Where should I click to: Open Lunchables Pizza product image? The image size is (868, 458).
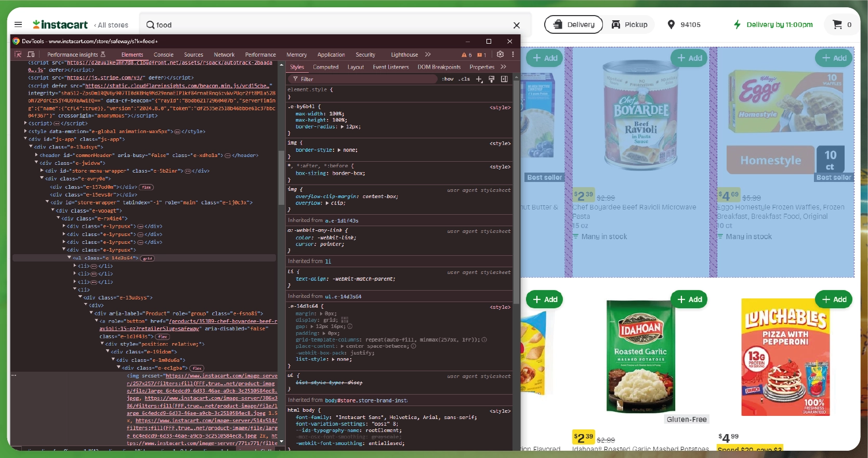785,357
